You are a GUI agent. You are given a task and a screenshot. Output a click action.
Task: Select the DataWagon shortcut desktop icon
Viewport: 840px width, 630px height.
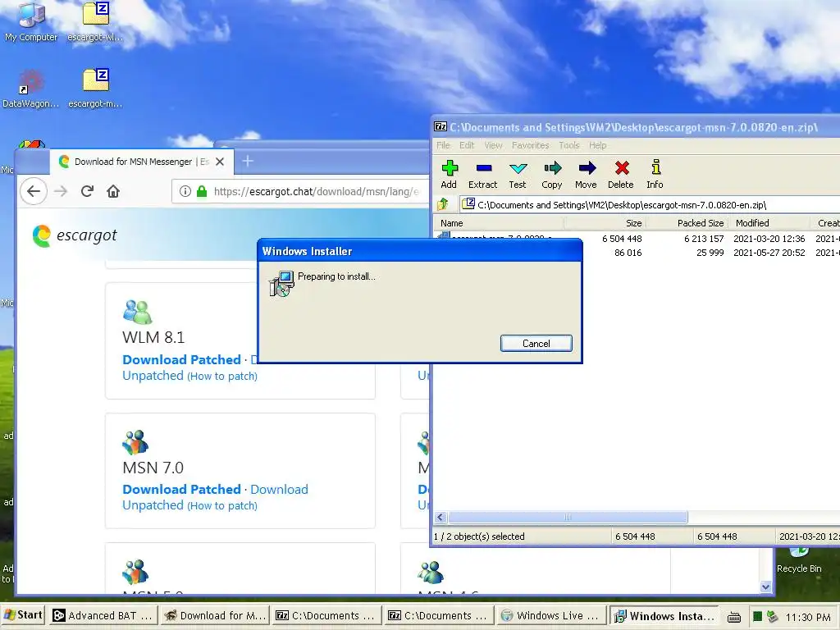coord(31,88)
